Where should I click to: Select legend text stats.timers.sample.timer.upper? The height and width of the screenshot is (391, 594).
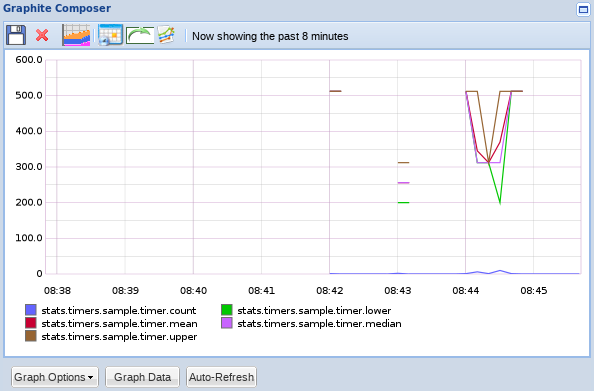pos(119,337)
